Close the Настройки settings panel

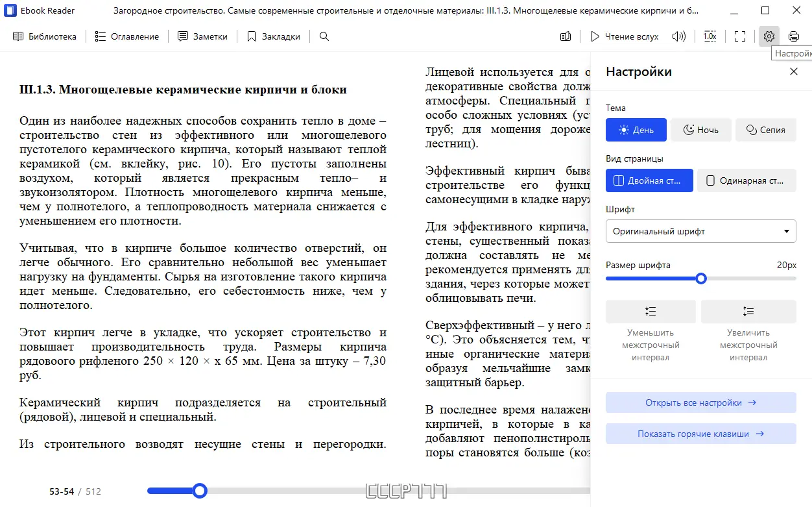[x=793, y=71]
